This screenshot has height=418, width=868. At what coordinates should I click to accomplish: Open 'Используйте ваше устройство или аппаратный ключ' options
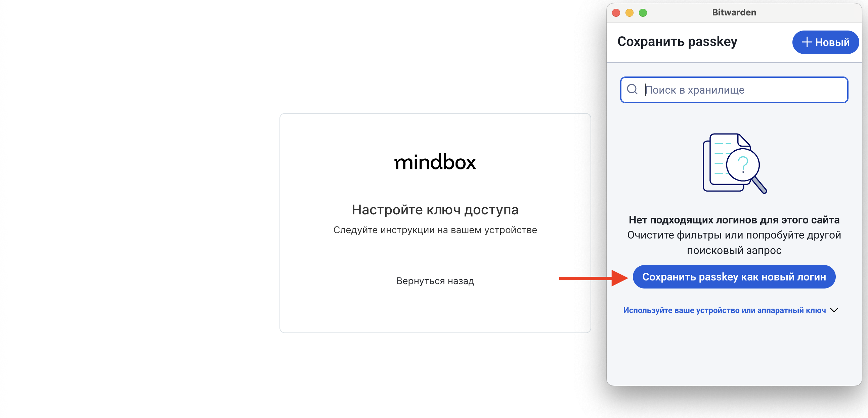click(724, 310)
